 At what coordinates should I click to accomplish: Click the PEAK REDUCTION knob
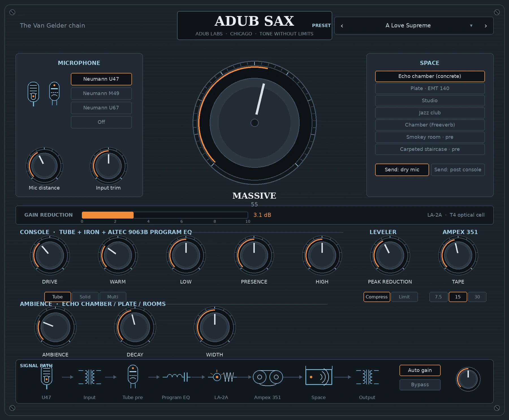pyautogui.click(x=390, y=255)
